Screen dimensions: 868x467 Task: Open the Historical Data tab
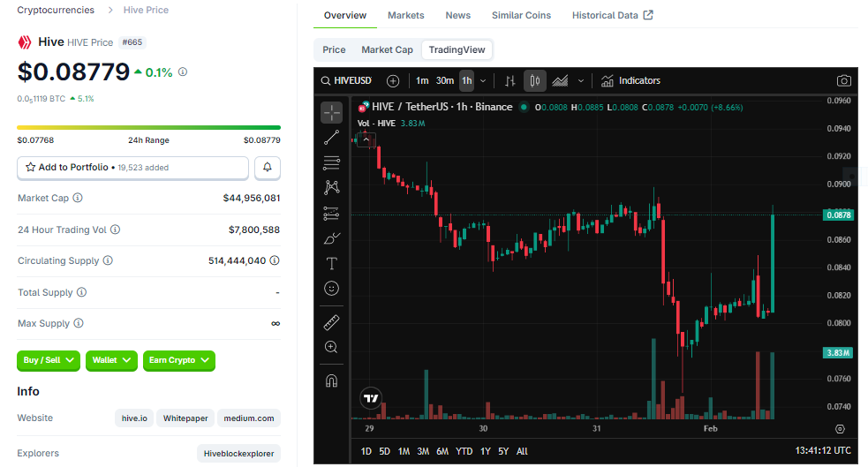[x=612, y=16]
